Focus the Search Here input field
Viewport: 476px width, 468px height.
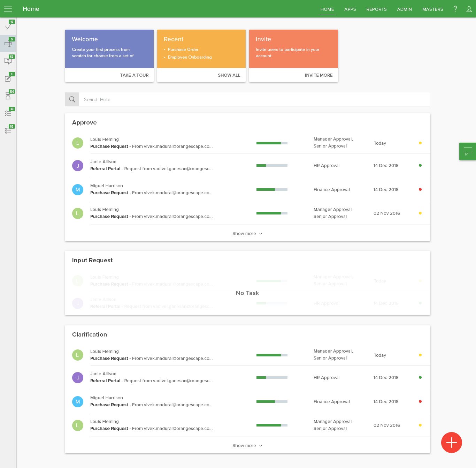point(254,99)
